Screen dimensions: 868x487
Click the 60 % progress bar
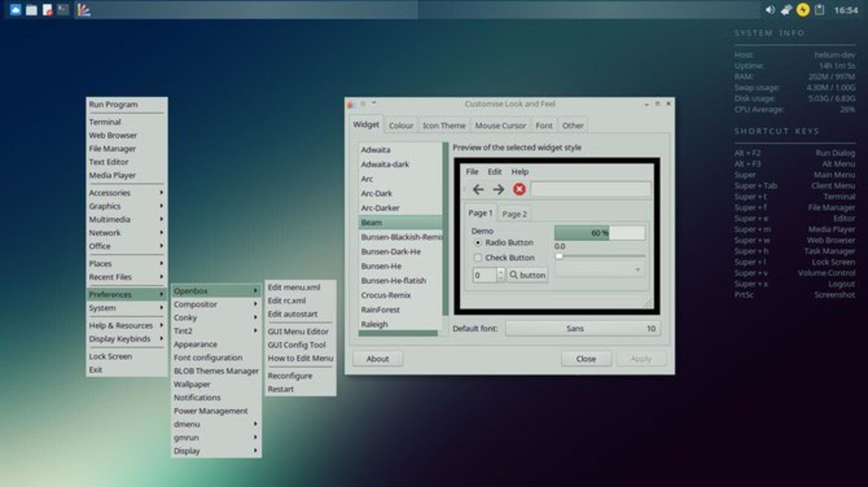pos(599,233)
